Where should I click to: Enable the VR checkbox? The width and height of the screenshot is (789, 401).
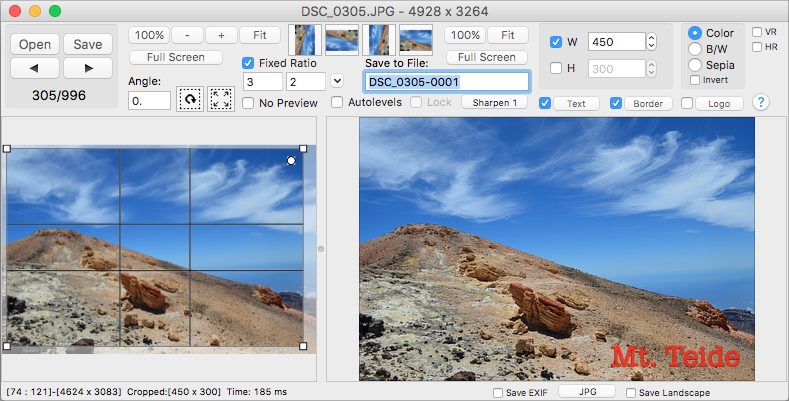point(757,32)
